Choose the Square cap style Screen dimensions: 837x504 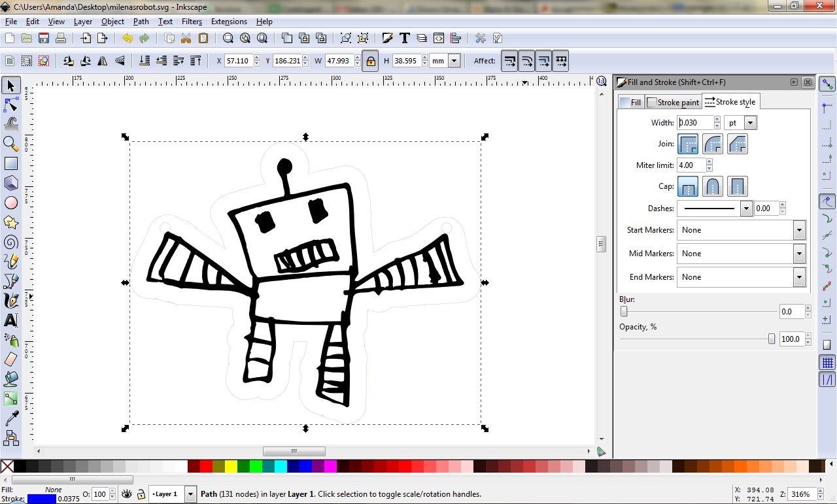coord(738,186)
